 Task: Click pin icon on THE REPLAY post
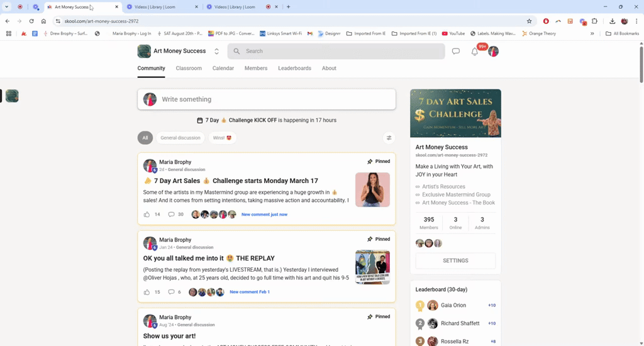tap(370, 239)
